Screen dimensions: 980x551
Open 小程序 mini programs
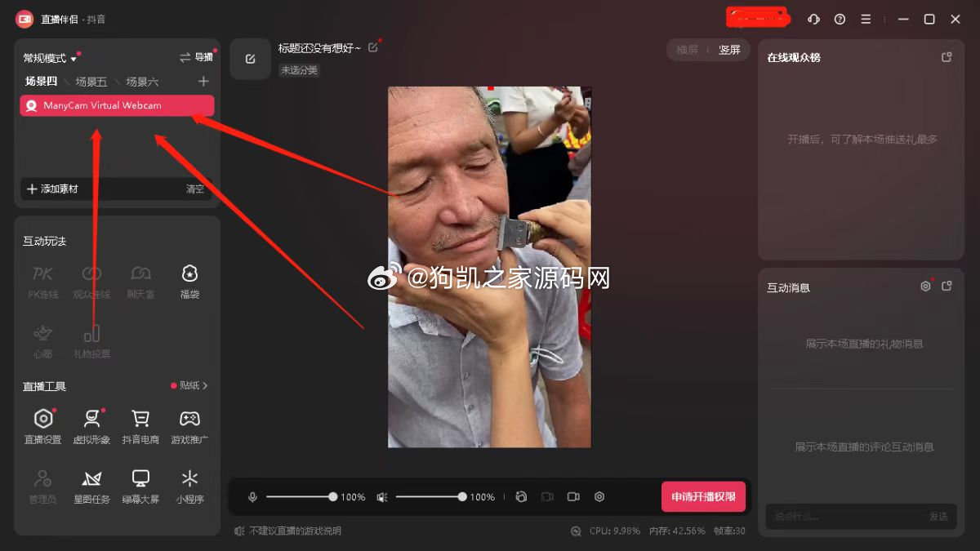[189, 487]
